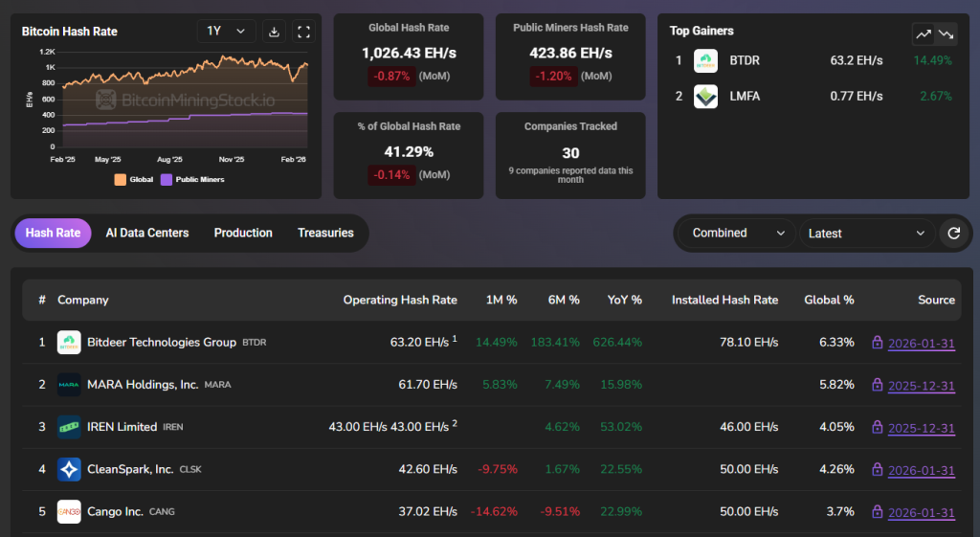Switch to the AI Data Centers tab
The width and height of the screenshot is (980, 537).
(x=147, y=233)
